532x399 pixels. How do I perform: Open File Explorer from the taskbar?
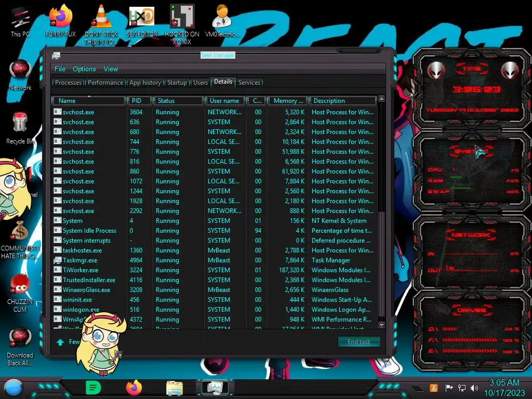pyautogui.click(x=175, y=388)
